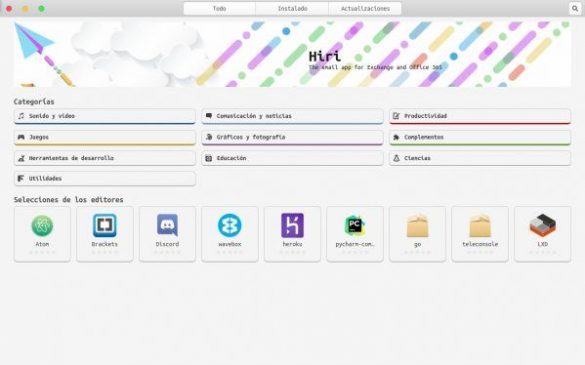585x365 pixels.
Task: Open the LXD app icon
Action: coord(542,225)
